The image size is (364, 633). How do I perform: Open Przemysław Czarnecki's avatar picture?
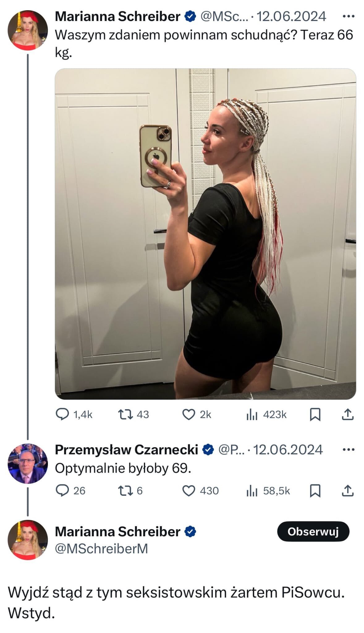[28, 463]
